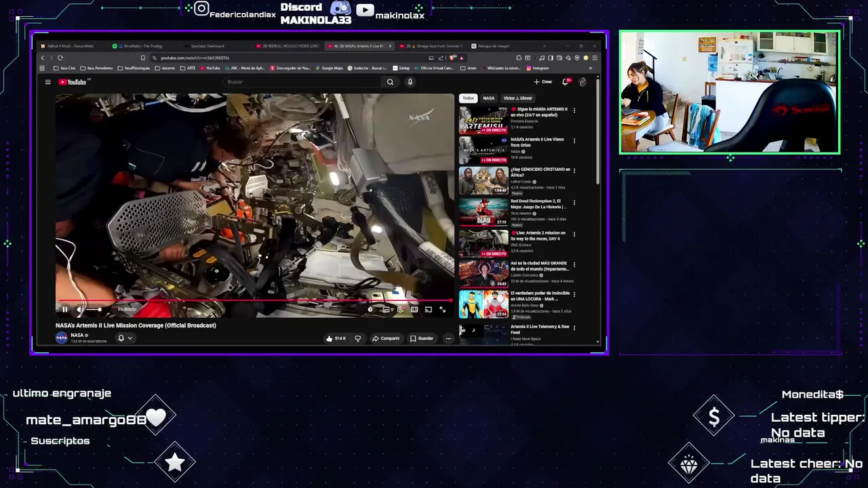The width and height of the screenshot is (868, 488).
Task: Toggle autoplay switch in the player
Action: click(x=370, y=310)
